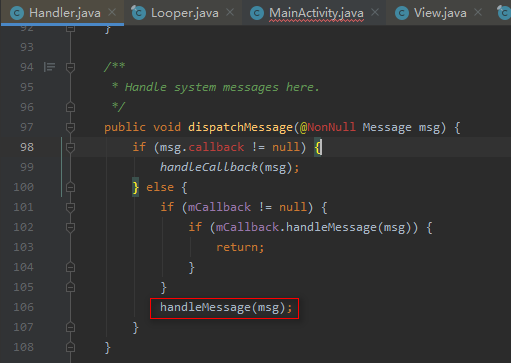Close the Handler.java tab
Image resolution: width=511 pixels, height=363 pixels.
click(x=112, y=13)
